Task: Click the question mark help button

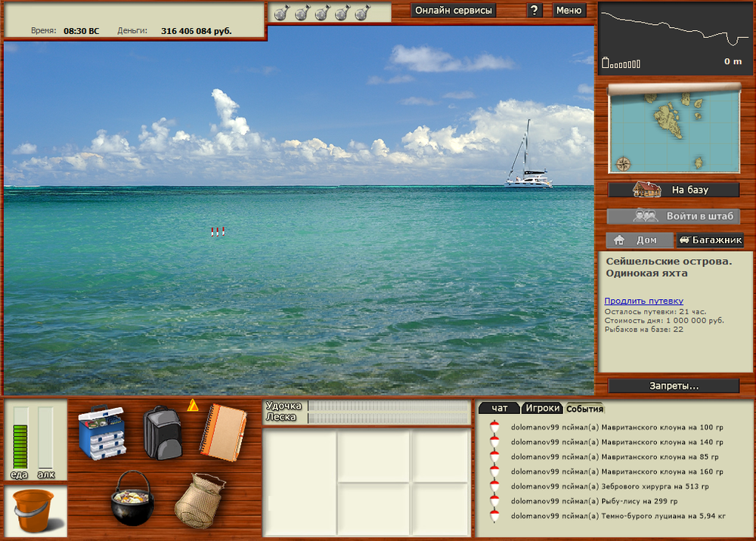Action: click(534, 10)
